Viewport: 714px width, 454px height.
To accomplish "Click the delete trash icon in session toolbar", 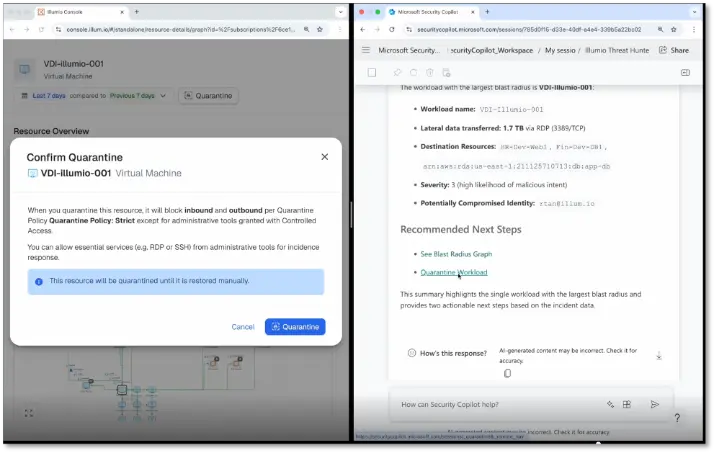I will point(430,72).
